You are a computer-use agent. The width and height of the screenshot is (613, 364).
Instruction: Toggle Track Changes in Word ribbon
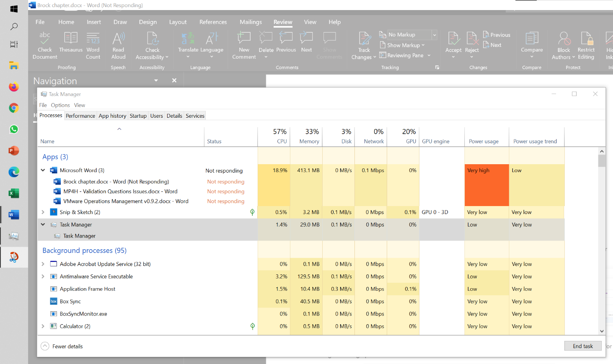pyautogui.click(x=364, y=38)
